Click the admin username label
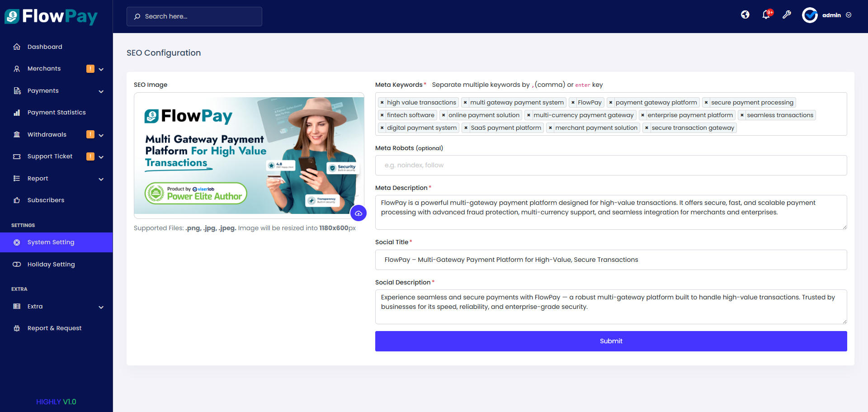The image size is (868, 412). pyautogui.click(x=831, y=15)
